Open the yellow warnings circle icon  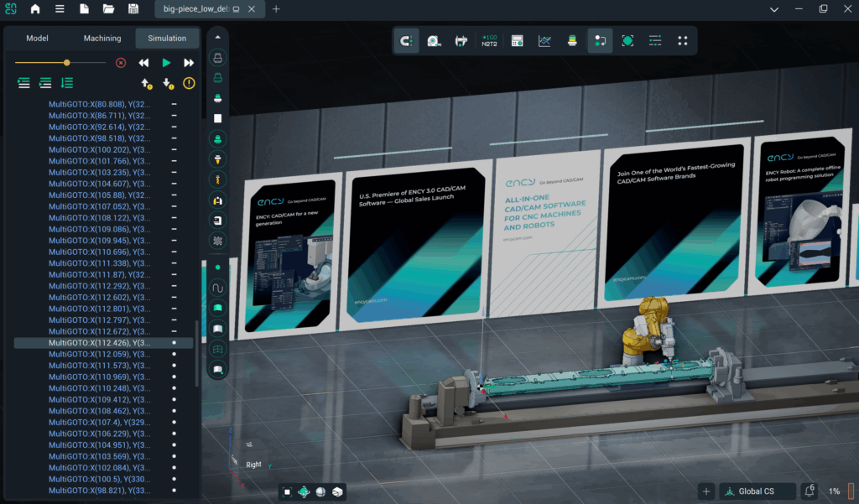[x=189, y=83]
